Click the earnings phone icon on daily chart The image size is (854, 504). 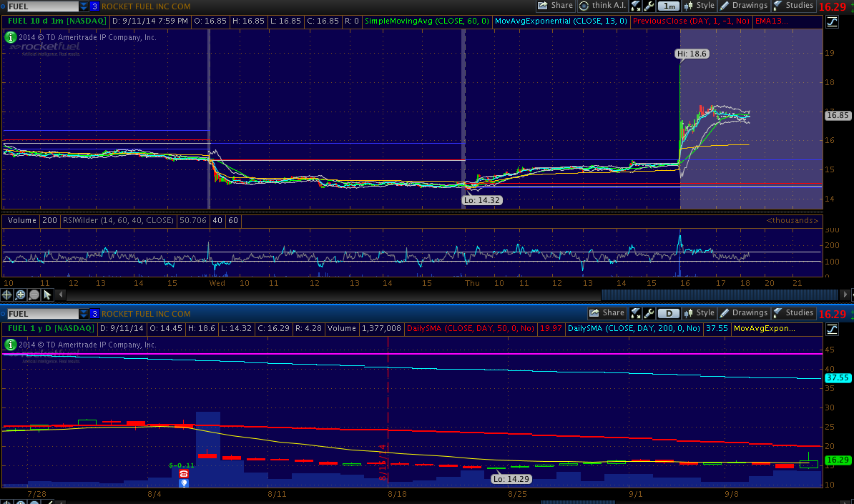tap(184, 473)
